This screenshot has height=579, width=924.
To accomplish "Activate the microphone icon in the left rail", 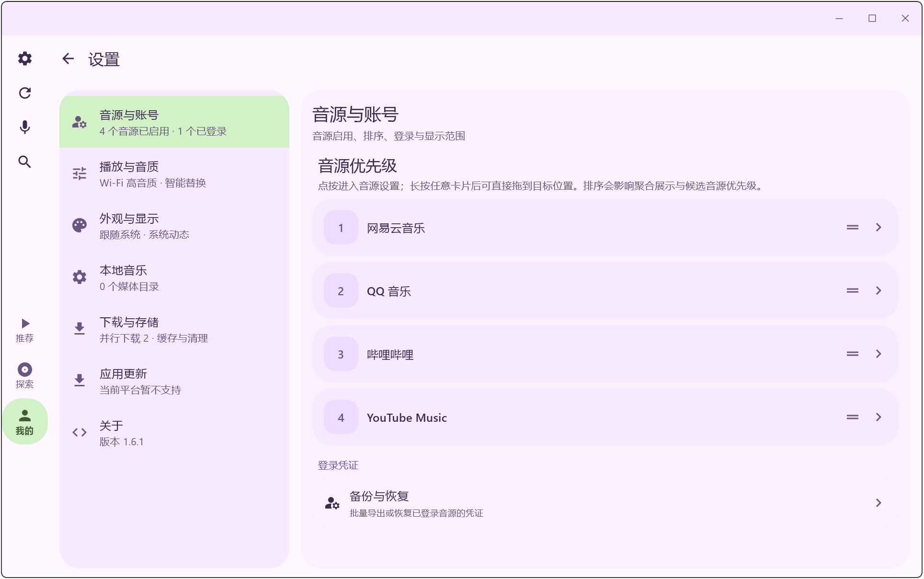I will 25,127.
